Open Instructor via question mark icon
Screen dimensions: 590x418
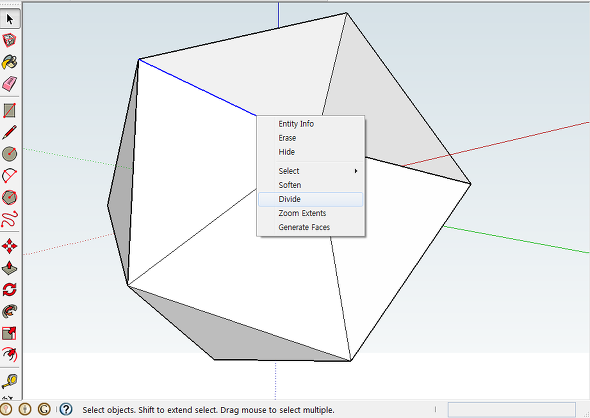pyautogui.click(x=66, y=409)
